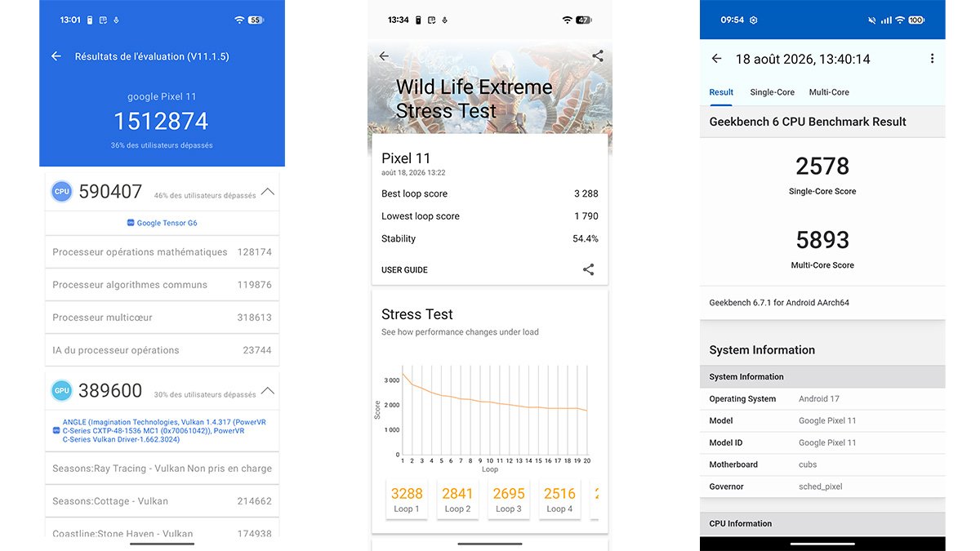
Task: Select the Governor sched_pixel row
Action: 822,487
